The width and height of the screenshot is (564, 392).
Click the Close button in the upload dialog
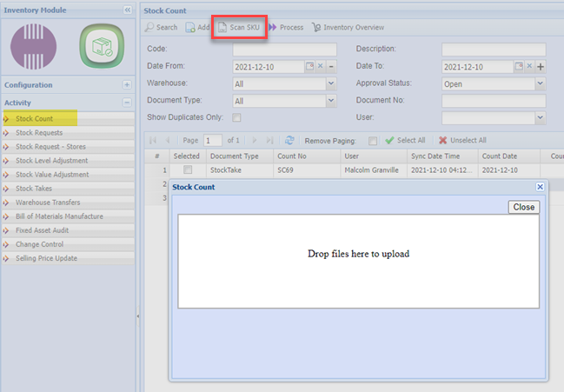(523, 207)
